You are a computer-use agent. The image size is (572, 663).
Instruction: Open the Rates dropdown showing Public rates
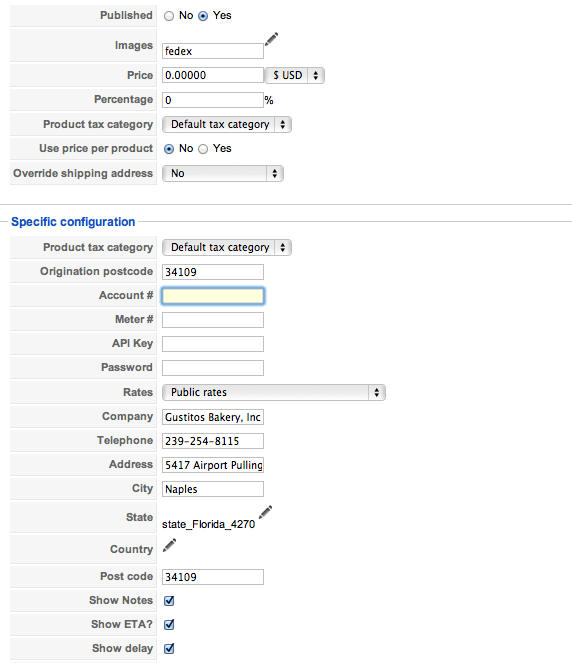[x=274, y=392]
